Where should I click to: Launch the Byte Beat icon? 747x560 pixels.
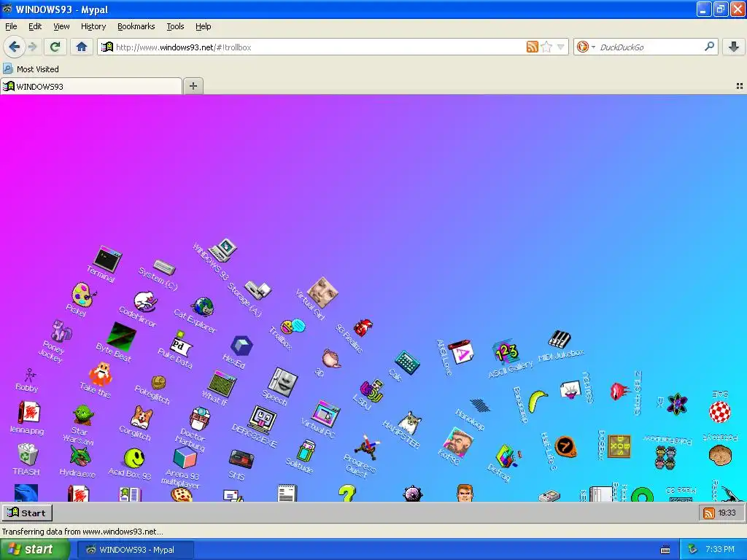click(122, 337)
